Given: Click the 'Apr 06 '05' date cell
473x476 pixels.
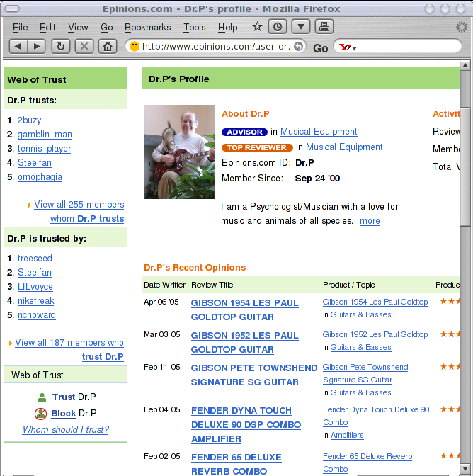Looking at the screenshot, I should click(x=161, y=302).
